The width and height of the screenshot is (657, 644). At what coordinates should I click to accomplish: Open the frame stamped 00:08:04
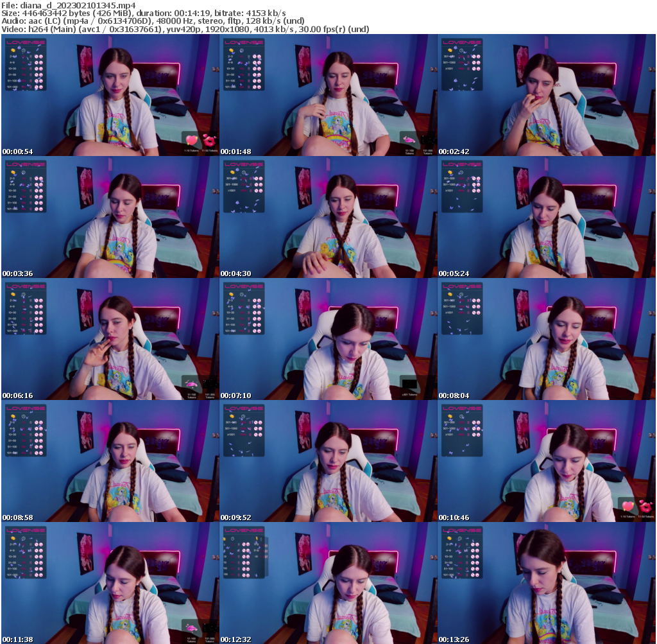click(x=547, y=339)
